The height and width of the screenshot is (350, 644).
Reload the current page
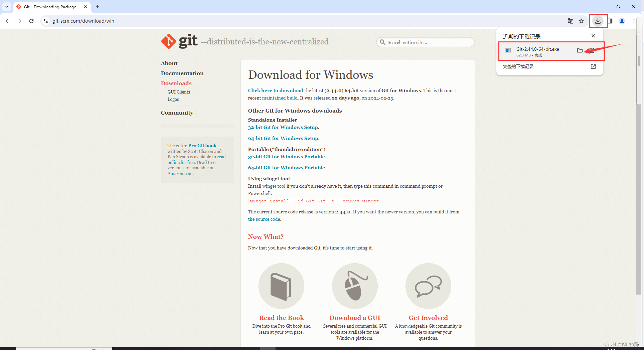[x=31, y=21]
